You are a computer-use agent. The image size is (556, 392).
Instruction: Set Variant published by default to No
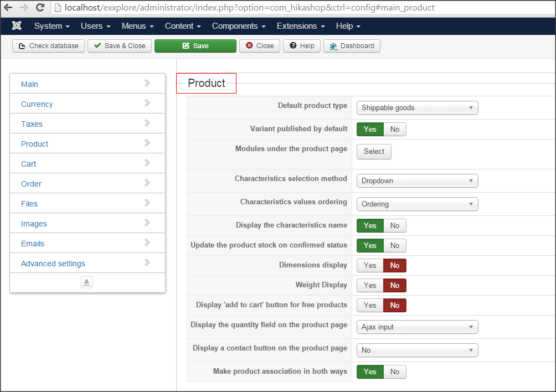[x=395, y=130]
